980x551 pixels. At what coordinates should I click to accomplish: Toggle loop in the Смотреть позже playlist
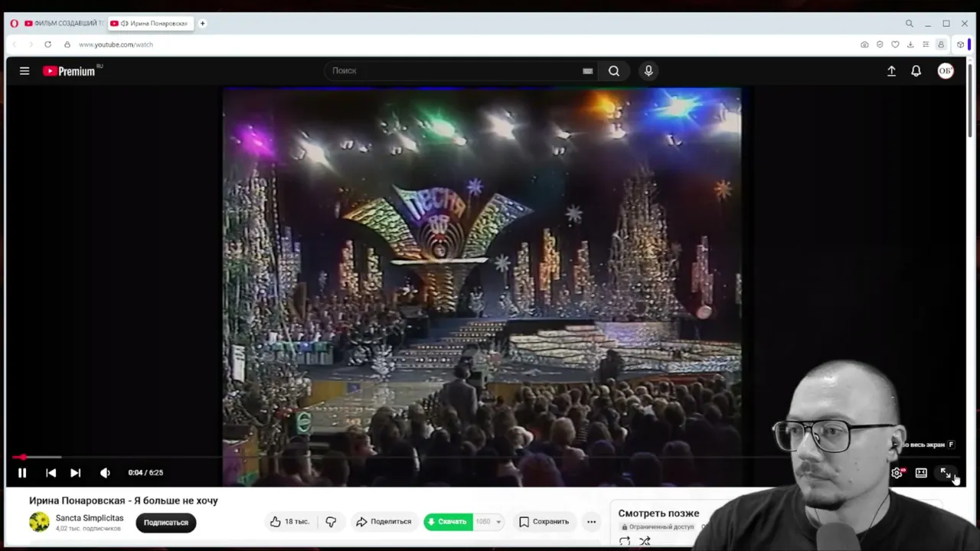(625, 541)
